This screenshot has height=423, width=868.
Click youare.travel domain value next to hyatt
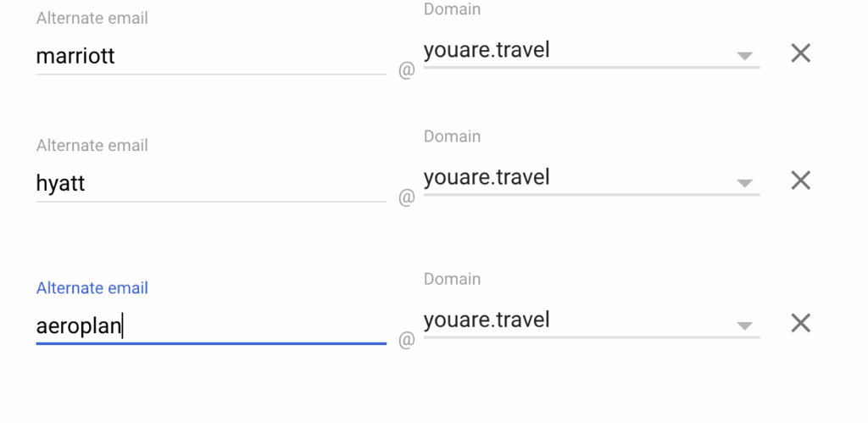[487, 178]
